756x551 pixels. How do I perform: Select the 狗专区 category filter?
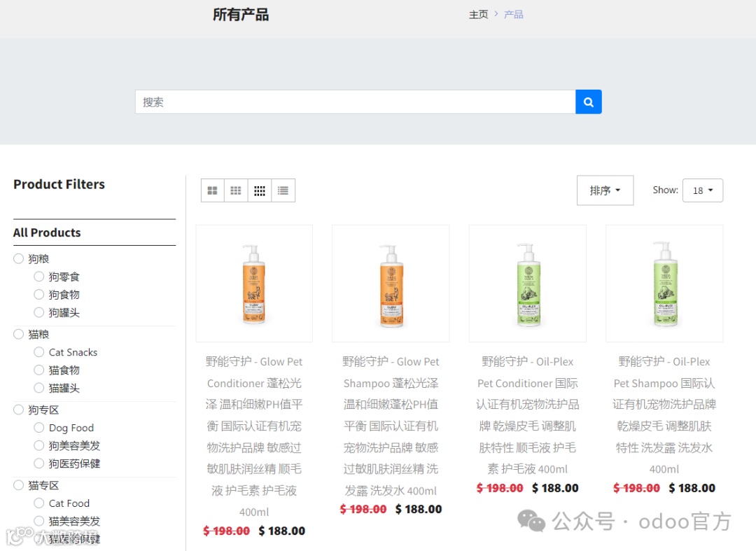(x=18, y=410)
